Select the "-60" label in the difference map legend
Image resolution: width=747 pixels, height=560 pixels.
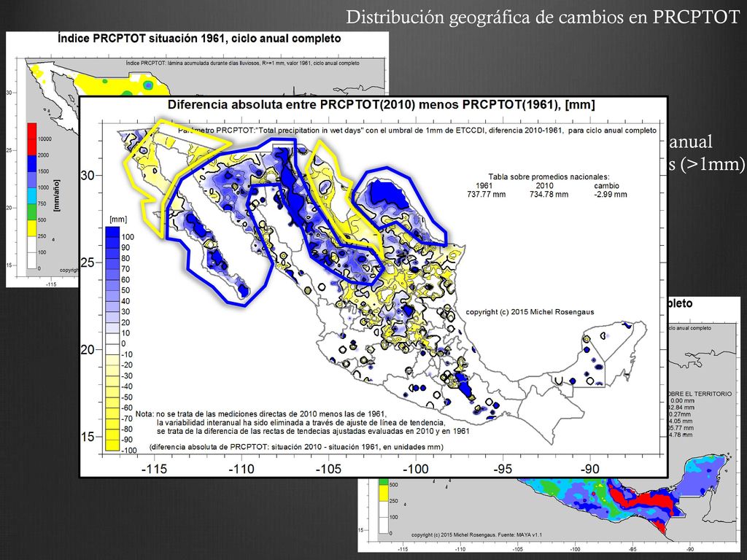tap(127, 408)
